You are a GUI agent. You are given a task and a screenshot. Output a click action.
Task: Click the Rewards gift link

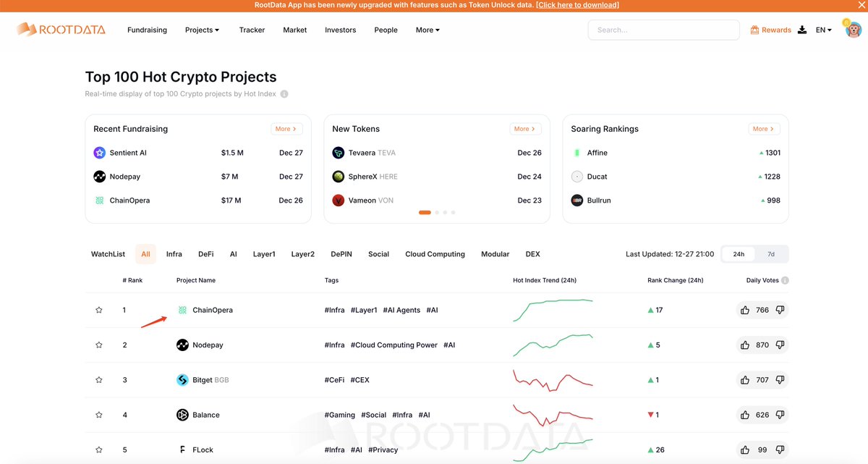click(771, 30)
